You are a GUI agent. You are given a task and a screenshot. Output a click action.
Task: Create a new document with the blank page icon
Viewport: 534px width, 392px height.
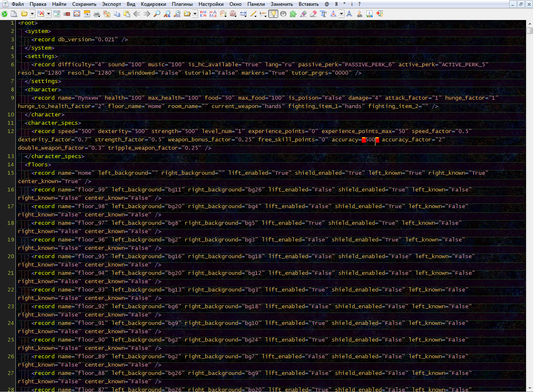tap(14, 14)
